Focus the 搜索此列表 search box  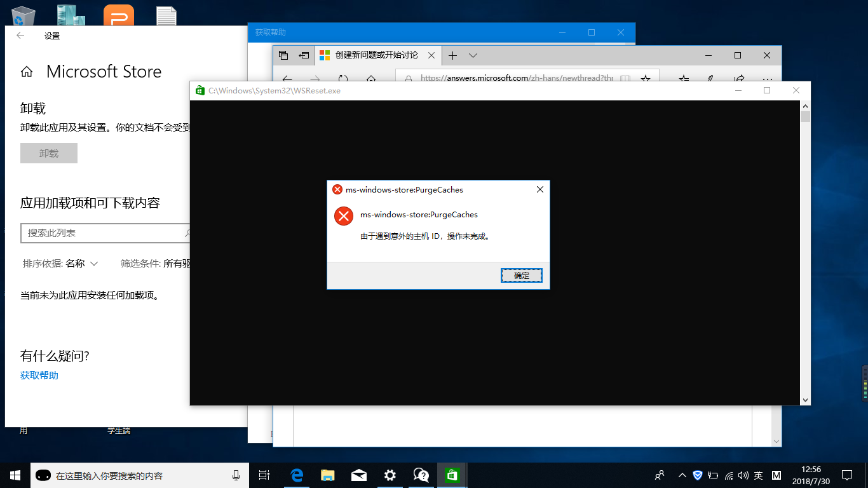pyautogui.click(x=107, y=233)
